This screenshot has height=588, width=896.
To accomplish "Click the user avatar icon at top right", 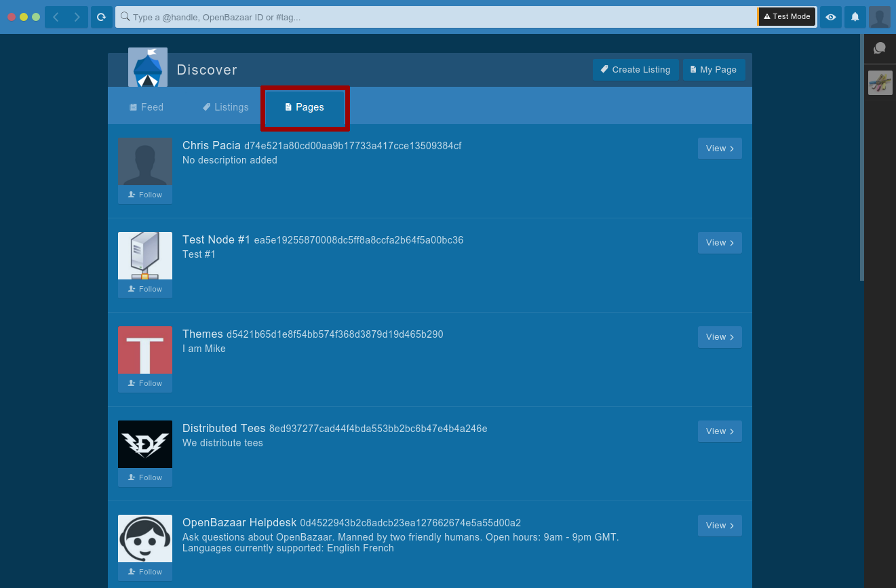I will coord(880,17).
